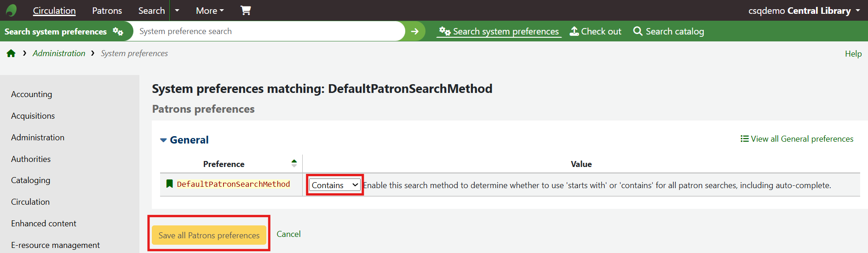Click bookmark icon next to DefaultPatronSearchMethod
The image size is (868, 253).
click(169, 184)
